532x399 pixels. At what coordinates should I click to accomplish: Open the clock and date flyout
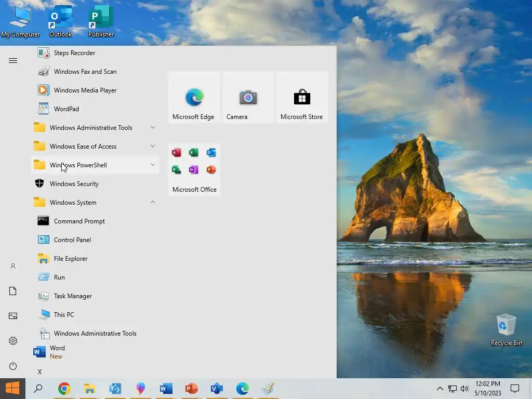pyautogui.click(x=487, y=389)
